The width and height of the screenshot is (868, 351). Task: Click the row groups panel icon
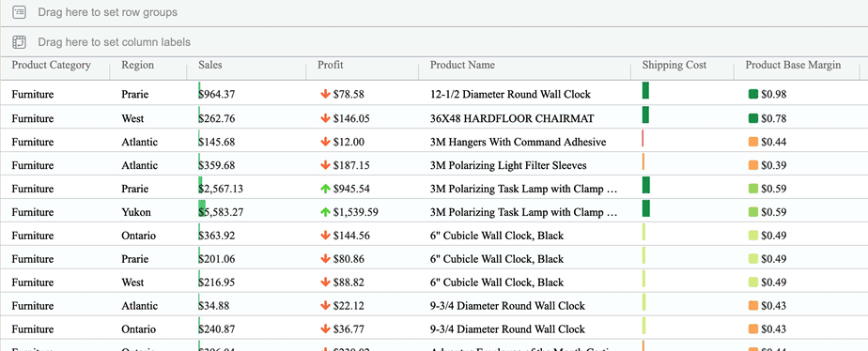[20, 12]
